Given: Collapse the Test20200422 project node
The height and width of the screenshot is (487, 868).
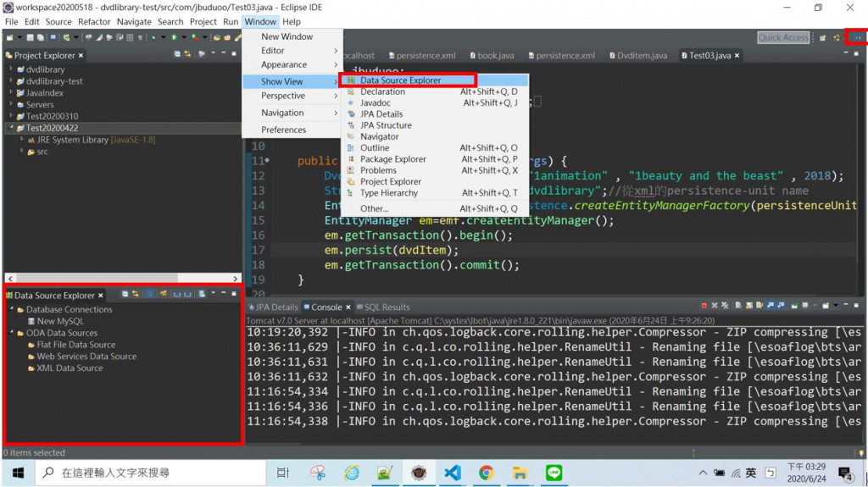Looking at the screenshot, I should pyautogui.click(x=11, y=128).
